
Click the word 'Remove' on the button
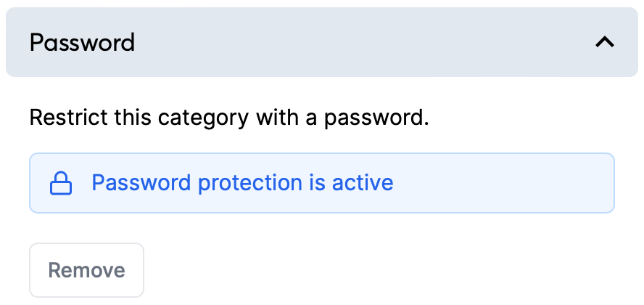click(x=86, y=270)
